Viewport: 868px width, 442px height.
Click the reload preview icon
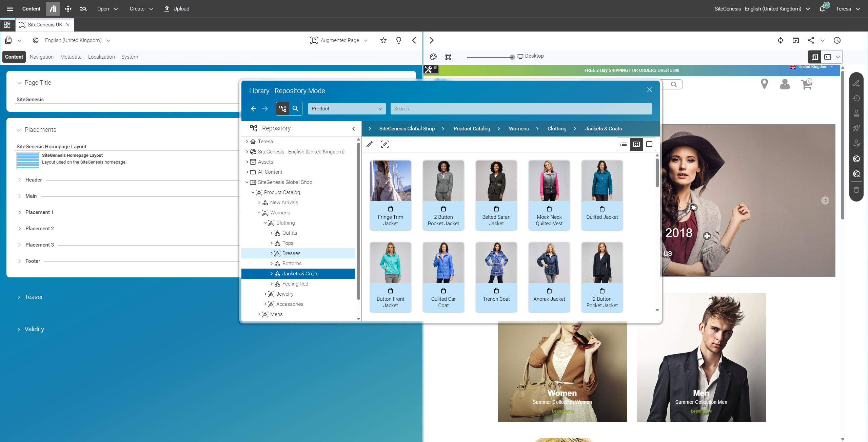click(781, 40)
